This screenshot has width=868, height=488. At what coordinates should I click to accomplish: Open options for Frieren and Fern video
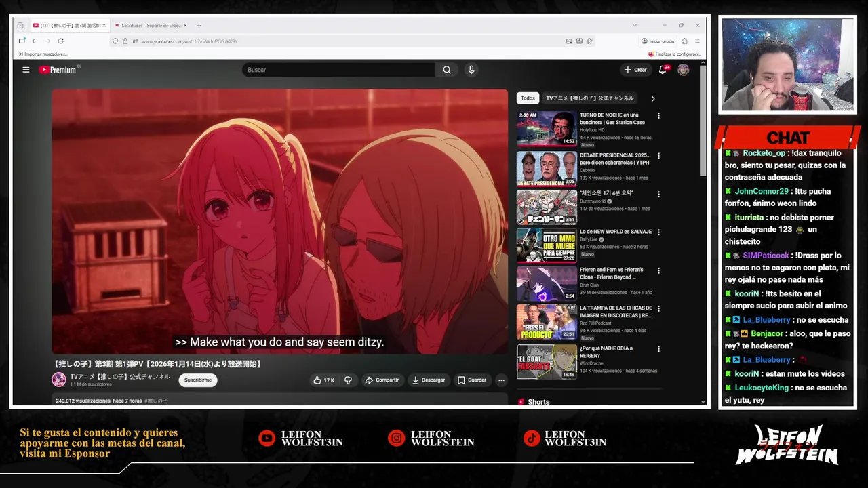[658, 270]
